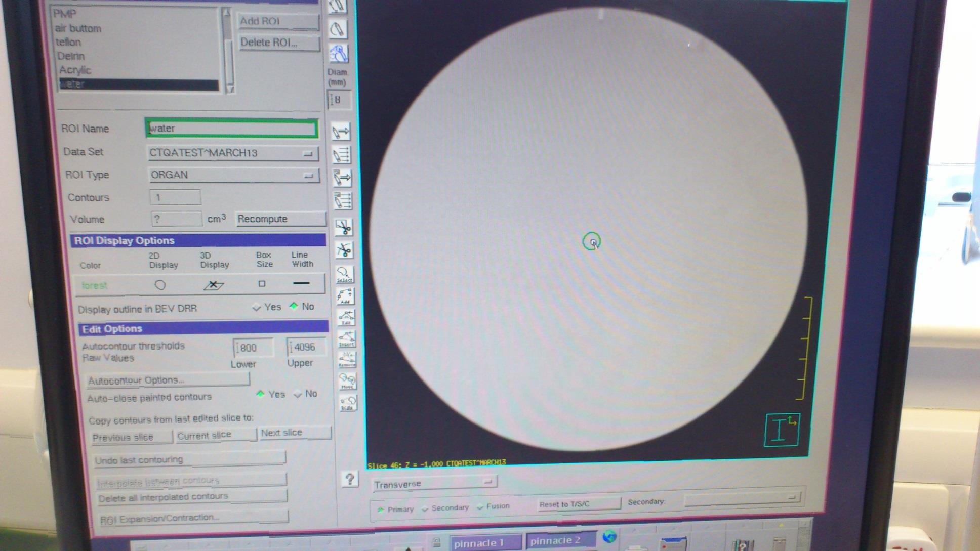
Task: Choose the Select contour tool
Action: tap(345, 274)
